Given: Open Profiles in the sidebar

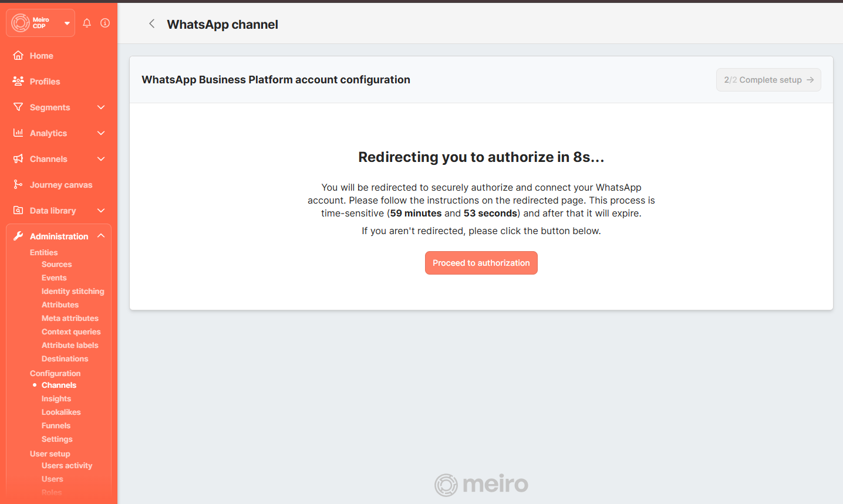Looking at the screenshot, I should (45, 82).
